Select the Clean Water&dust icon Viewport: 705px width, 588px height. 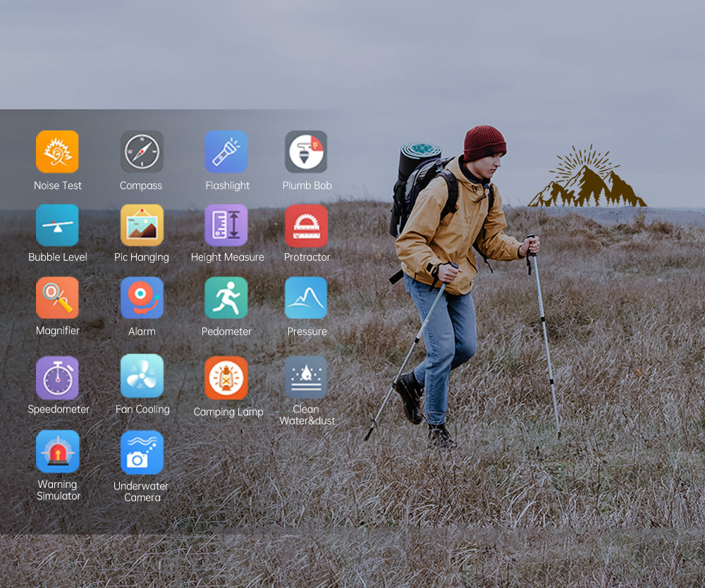pos(306,377)
